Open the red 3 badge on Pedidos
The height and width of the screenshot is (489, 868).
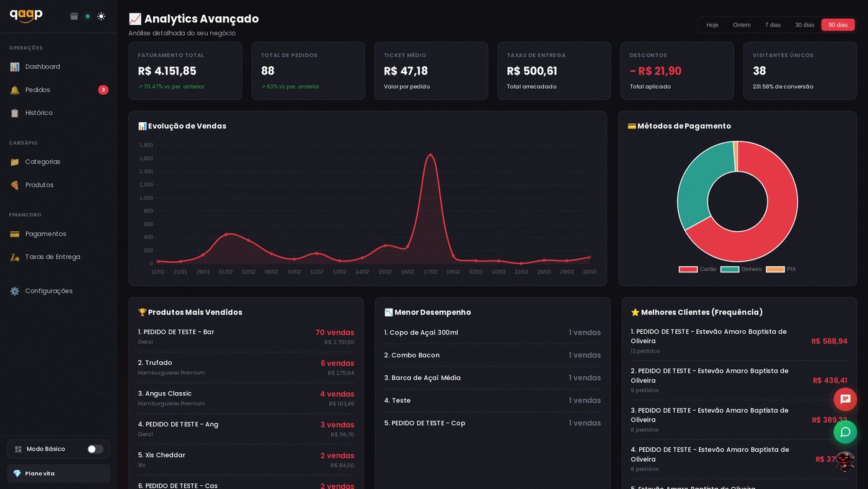click(103, 90)
